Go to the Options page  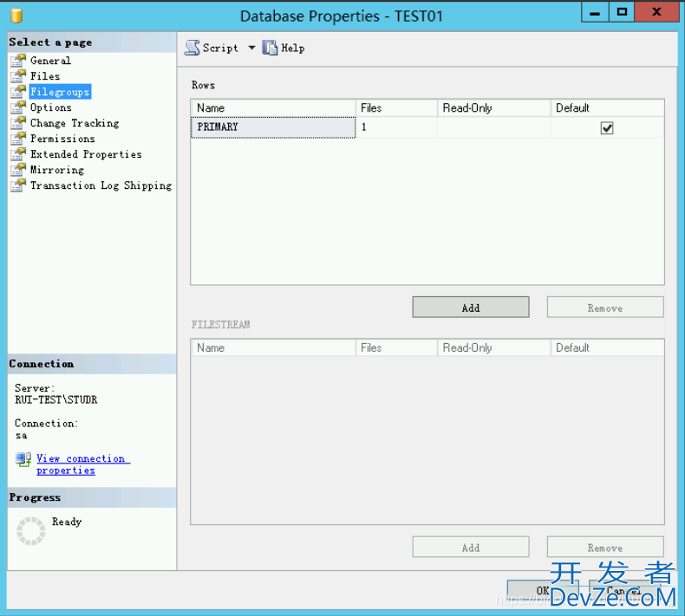[50, 107]
